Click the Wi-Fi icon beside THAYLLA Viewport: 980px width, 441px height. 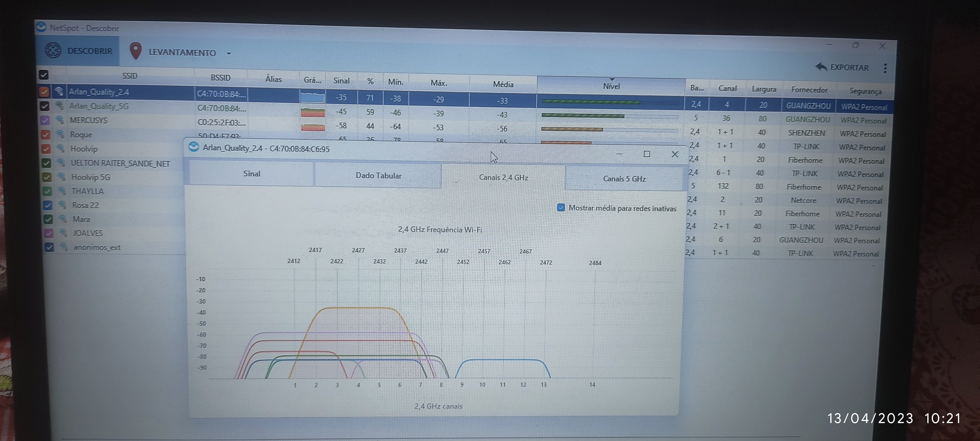point(62,190)
